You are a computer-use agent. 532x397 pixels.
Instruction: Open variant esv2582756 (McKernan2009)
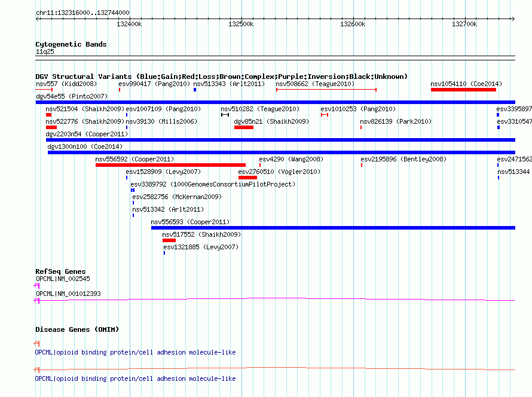pyautogui.click(x=177, y=197)
